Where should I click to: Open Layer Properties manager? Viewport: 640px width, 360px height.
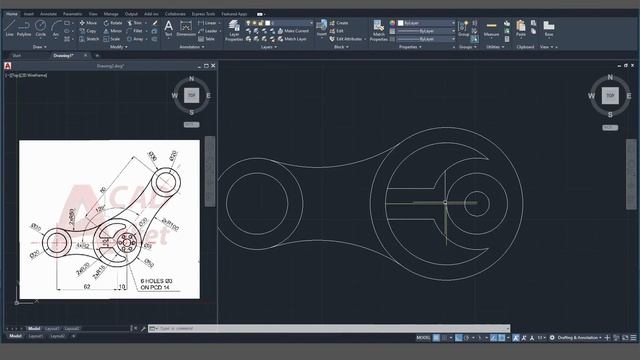pyautogui.click(x=234, y=31)
